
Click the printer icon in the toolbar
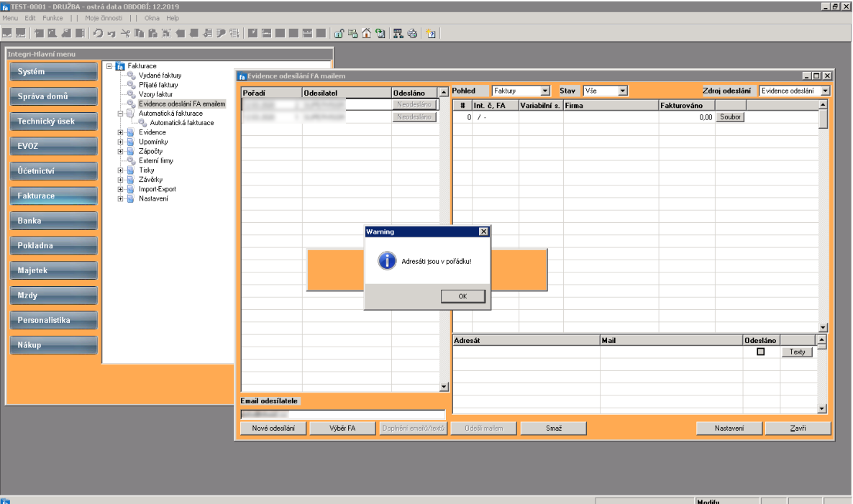pyautogui.click(x=412, y=33)
